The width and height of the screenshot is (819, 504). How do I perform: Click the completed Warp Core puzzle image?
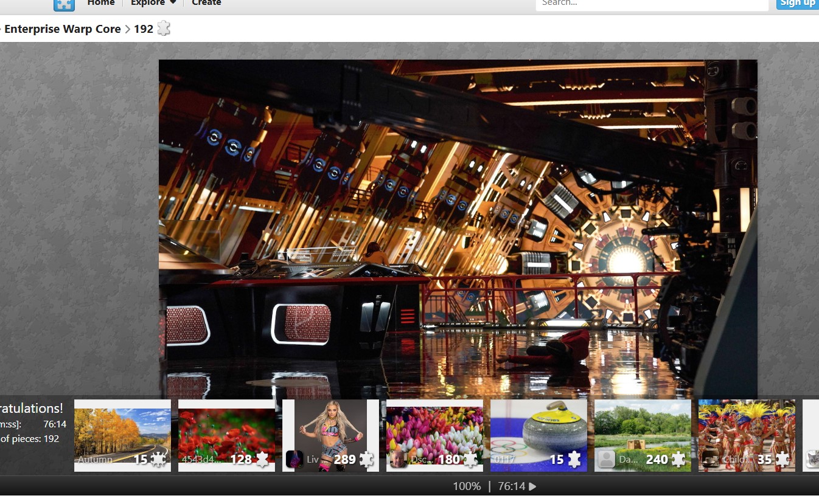[x=458, y=225]
